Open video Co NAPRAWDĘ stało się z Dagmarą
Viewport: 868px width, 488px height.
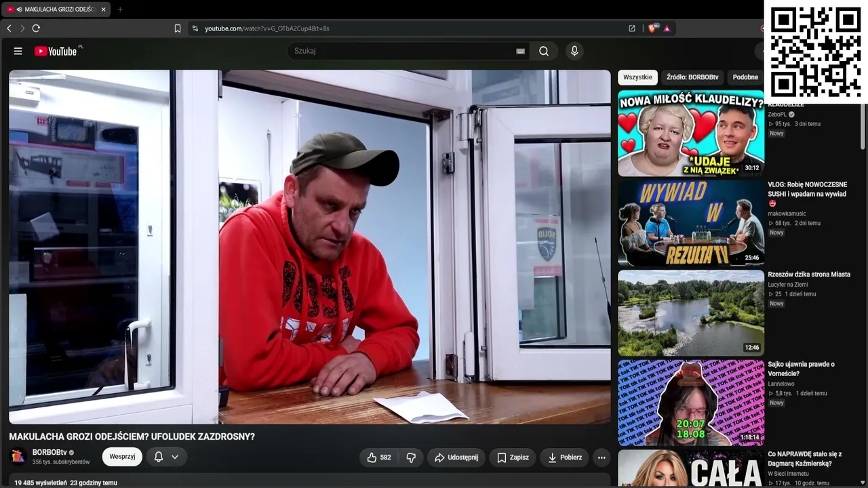(805, 459)
